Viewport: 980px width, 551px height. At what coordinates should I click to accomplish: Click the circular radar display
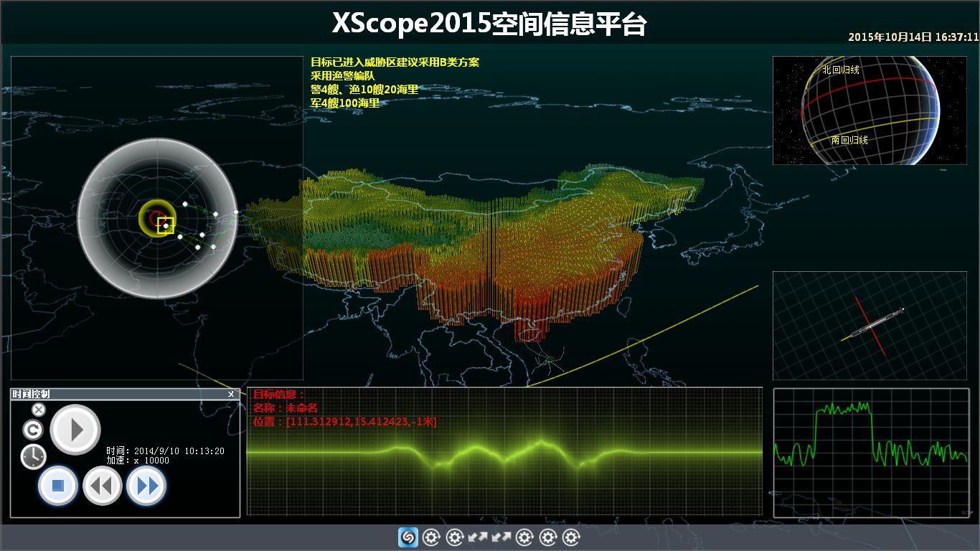coord(157,219)
